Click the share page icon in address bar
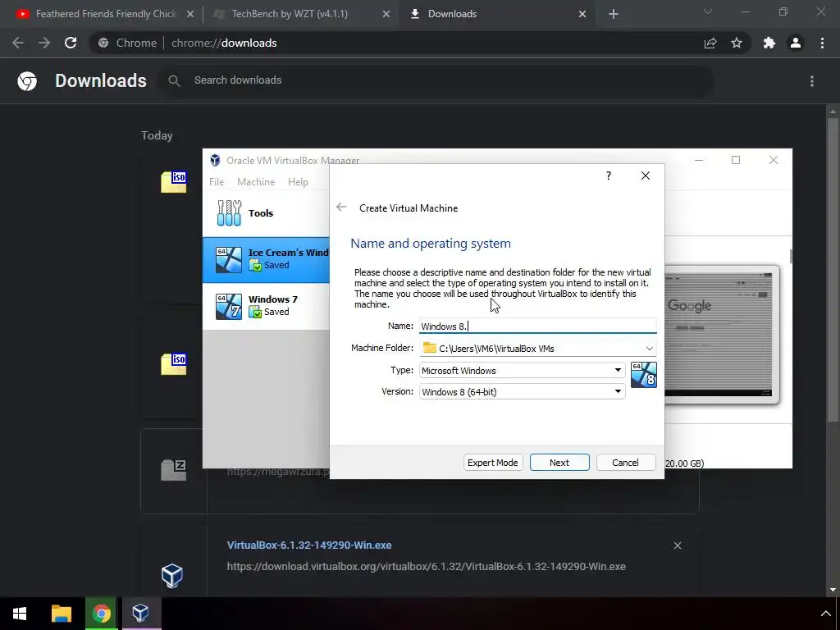This screenshot has width=840, height=630. pyautogui.click(x=710, y=43)
